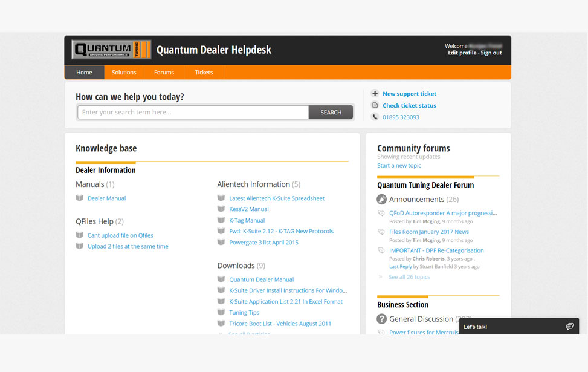Open QFoD Autoresponder announcement topic
This screenshot has height=372, width=588.
(x=443, y=213)
